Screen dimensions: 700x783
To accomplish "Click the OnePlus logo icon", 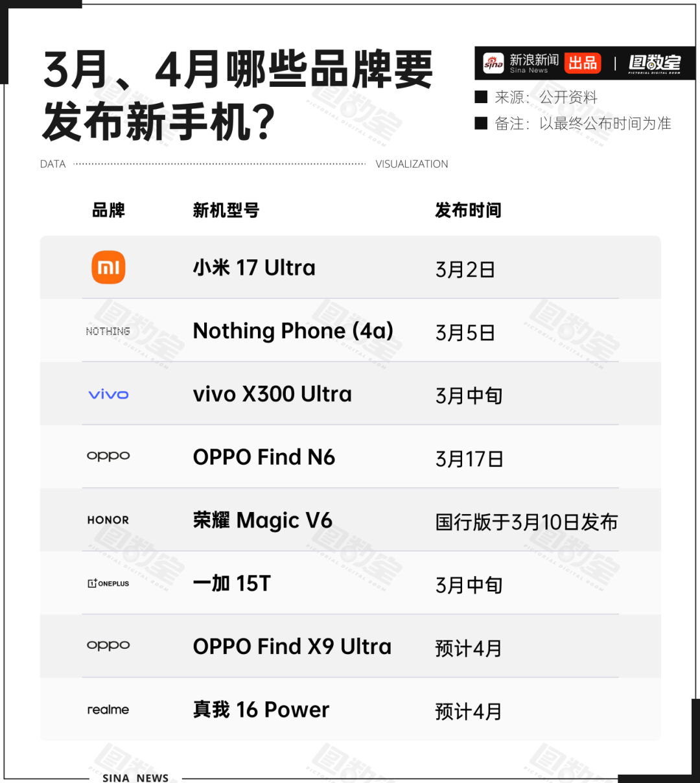I will [x=108, y=583].
